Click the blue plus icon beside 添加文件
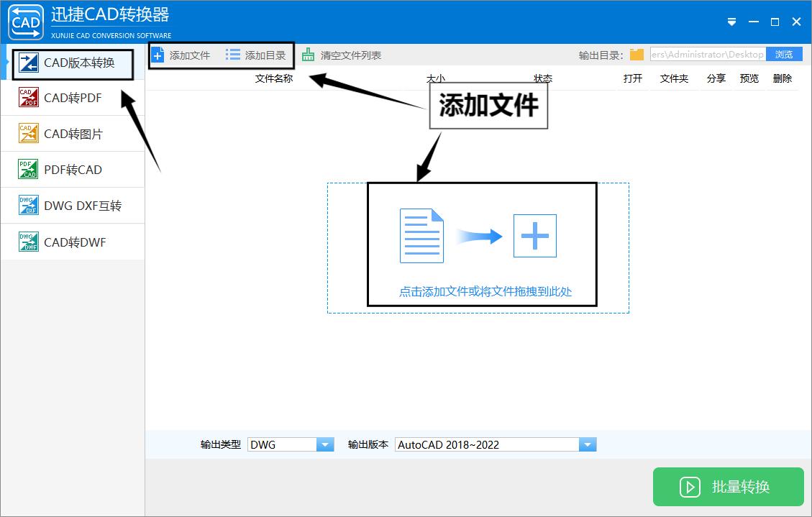812x517 pixels. pos(158,55)
